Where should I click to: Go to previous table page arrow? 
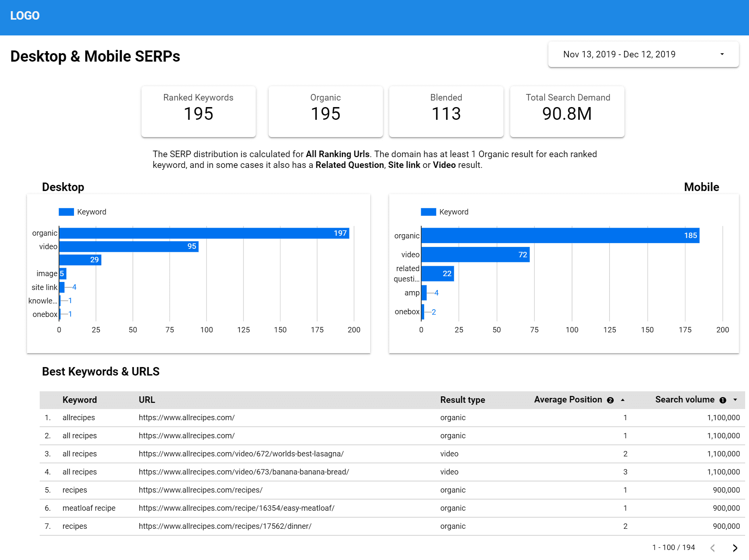pyautogui.click(x=713, y=548)
